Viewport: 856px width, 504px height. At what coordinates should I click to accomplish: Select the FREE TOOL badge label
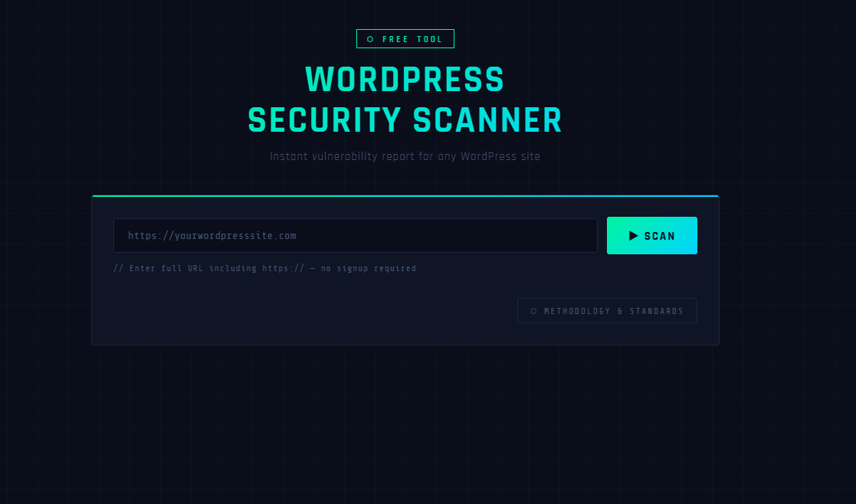click(x=412, y=39)
